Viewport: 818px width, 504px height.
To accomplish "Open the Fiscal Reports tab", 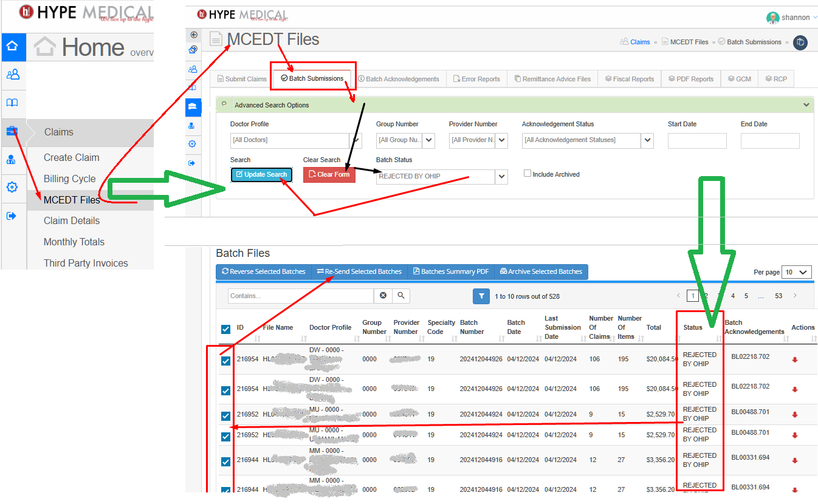I will pos(629,79).
